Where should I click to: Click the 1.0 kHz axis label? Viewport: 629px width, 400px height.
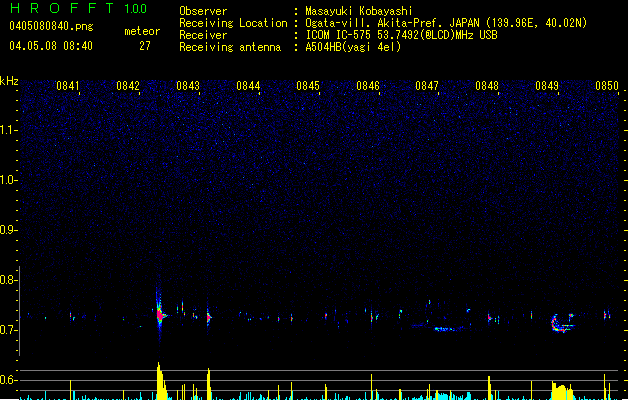8,180
